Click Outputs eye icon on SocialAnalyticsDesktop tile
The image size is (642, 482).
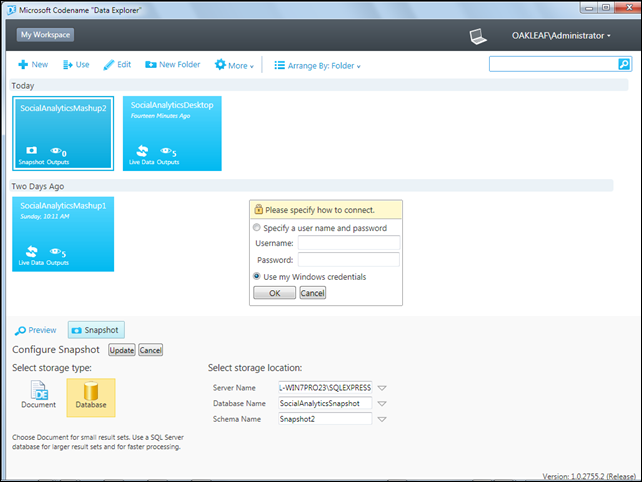[x=166, y=151]
